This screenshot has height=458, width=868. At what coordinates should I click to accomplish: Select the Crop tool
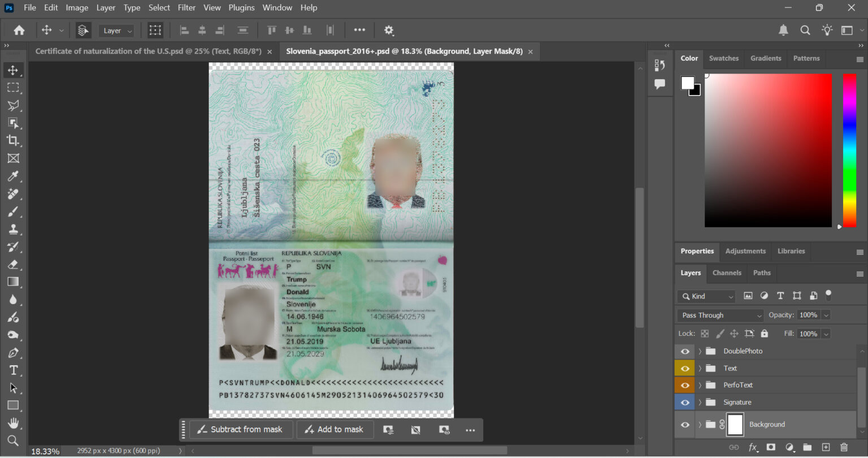point(13,140)
